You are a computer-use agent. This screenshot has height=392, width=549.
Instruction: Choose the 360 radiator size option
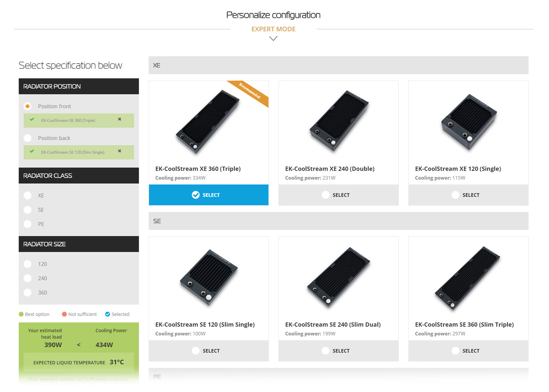[x=28, y=292]
